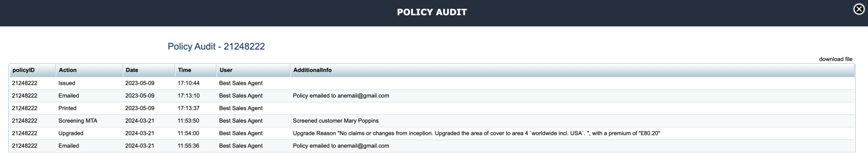Click the POLICY AUDIT title bar text
This screenshot has height=153, width=868.
click(x=432, y=12)
